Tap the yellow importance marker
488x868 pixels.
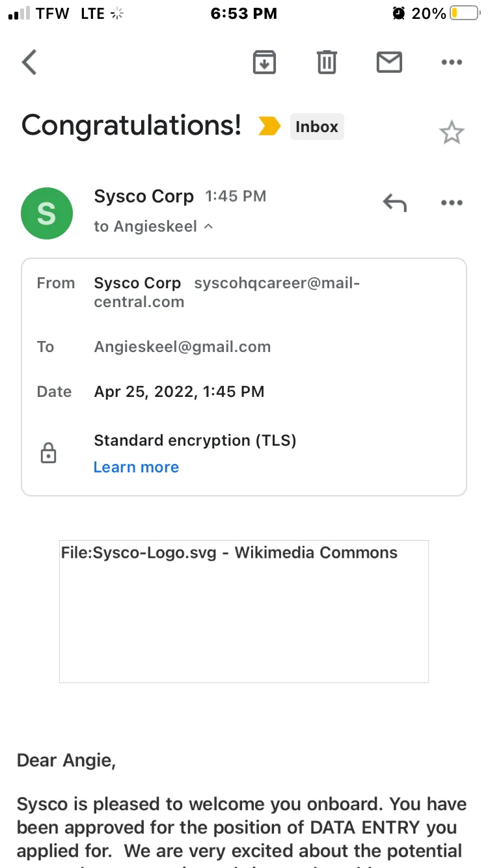tap(269, 126)
